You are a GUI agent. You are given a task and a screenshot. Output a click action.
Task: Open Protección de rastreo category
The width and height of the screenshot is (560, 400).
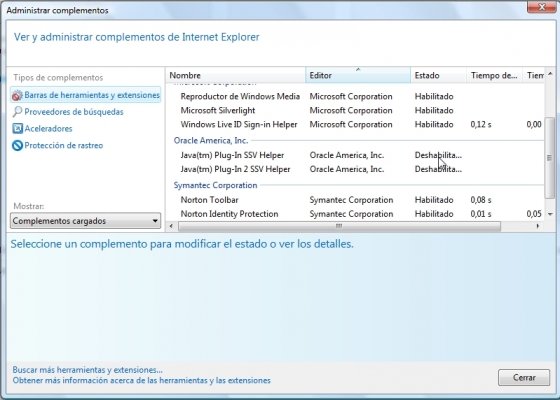[64, 145]
